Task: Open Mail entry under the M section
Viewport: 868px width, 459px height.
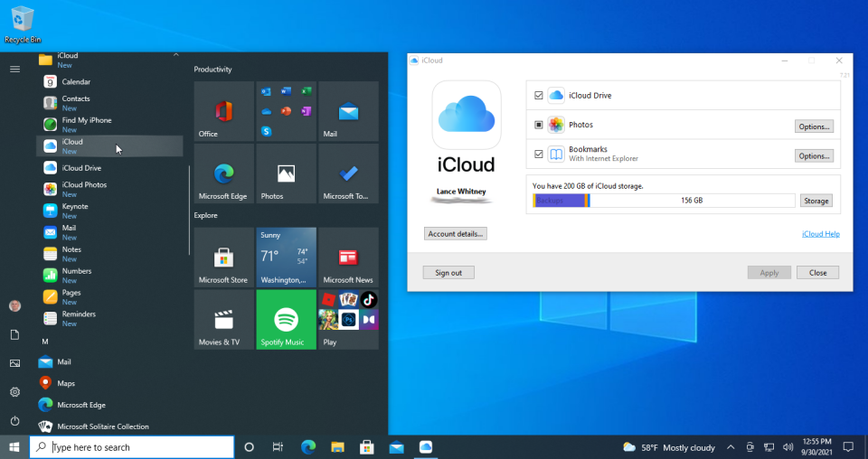Action: (x=109, y=361)
